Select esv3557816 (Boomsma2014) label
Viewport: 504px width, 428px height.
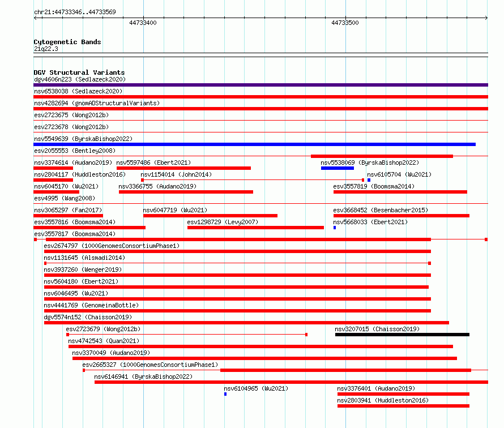75,222
